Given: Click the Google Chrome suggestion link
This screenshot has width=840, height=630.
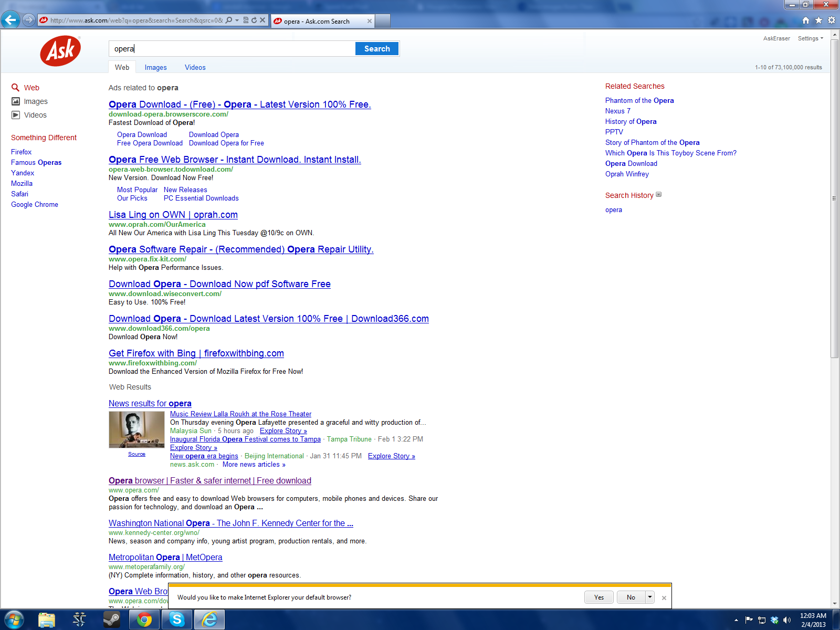Looking at the screenshot, I should (x=35, y=204).
